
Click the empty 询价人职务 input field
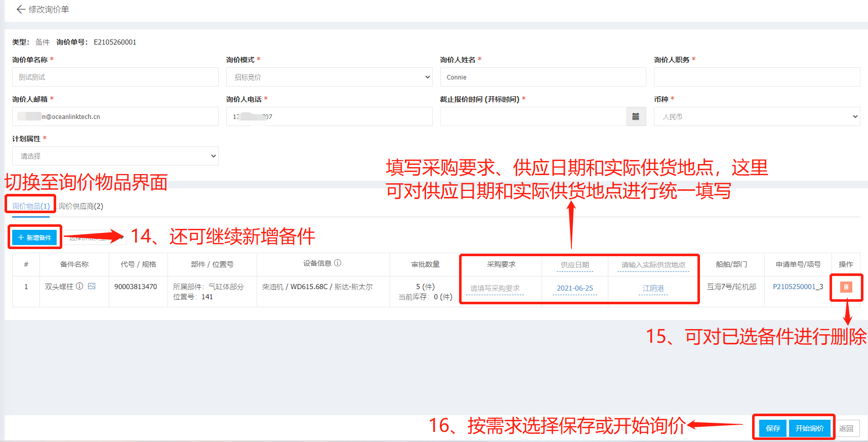point(757,77)
